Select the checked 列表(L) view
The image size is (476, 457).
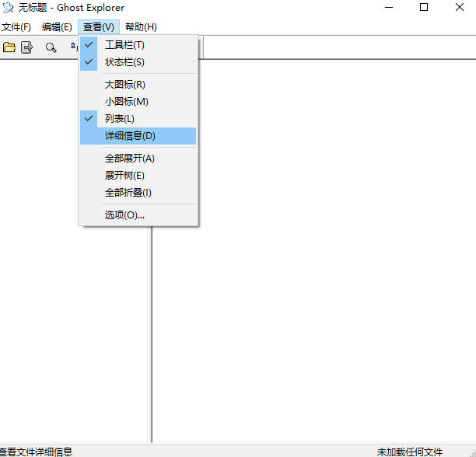(138, 119)
